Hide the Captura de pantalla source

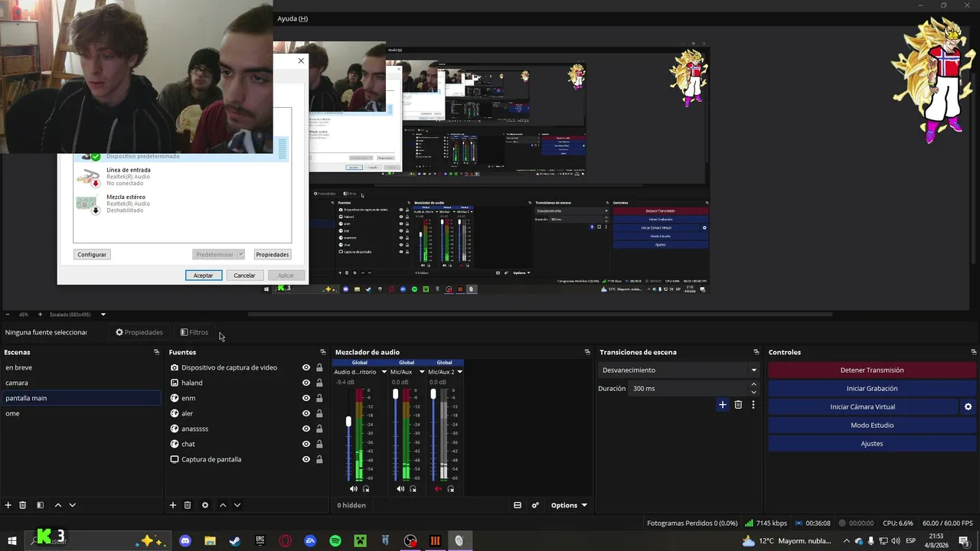tap(306, 459)
